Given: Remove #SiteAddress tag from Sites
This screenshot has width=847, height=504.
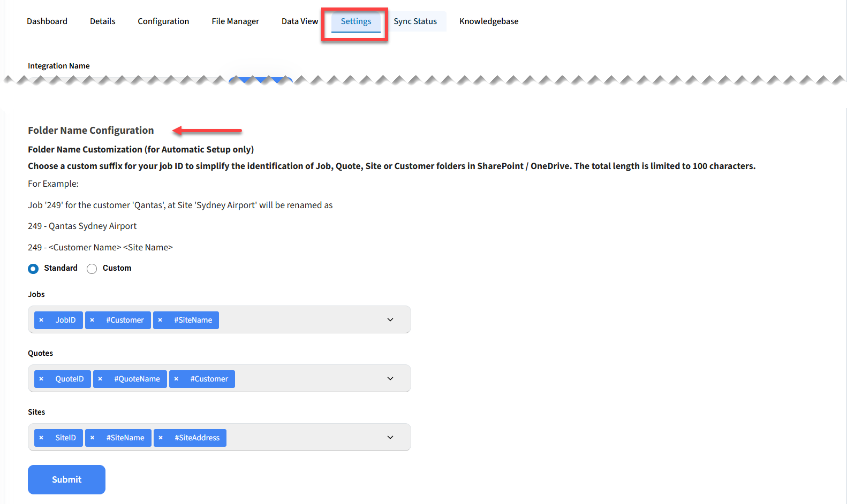Looking at the screenshot, I should point(161,438).
